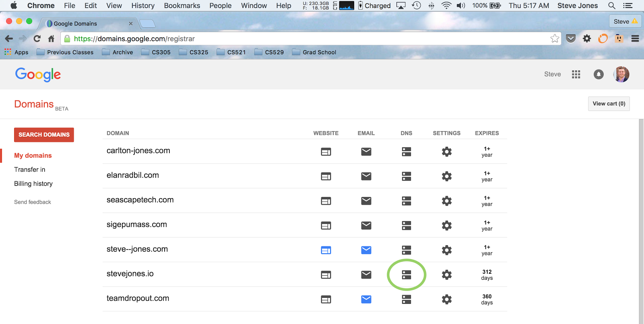Open settings gear for stevejones.io

447,275
